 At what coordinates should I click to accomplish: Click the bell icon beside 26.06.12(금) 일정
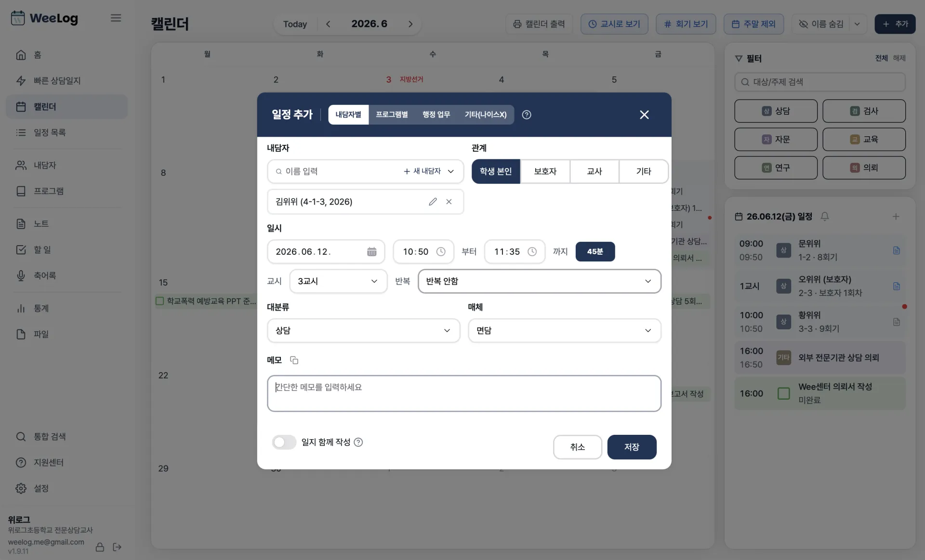tap(825, 217)
